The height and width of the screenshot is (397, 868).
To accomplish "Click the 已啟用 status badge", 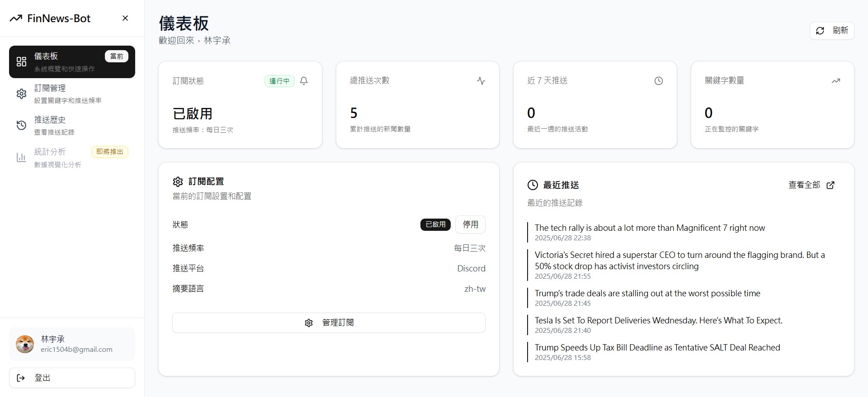I will click(435, 224).
